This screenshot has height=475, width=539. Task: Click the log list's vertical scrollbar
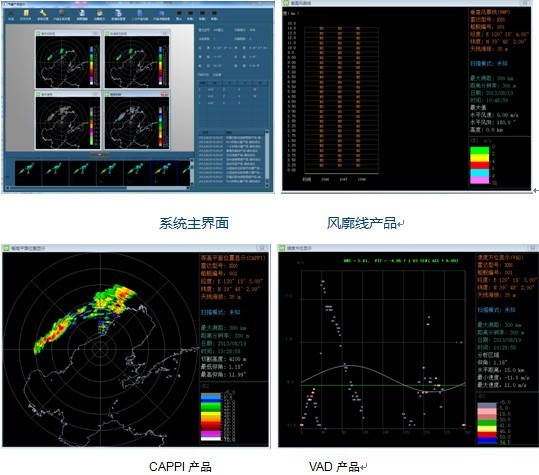pos(267,159)
